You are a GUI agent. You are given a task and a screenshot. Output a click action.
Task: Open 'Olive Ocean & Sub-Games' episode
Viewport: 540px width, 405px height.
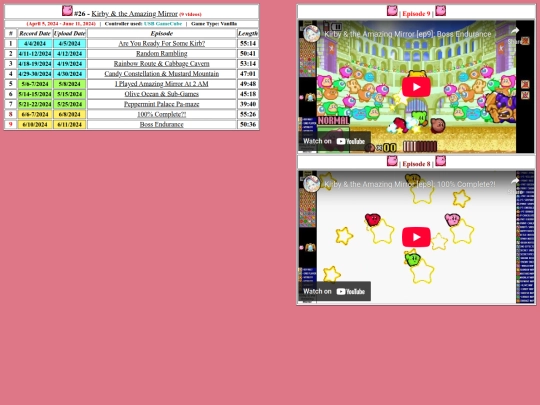click(x=162, y=94)
